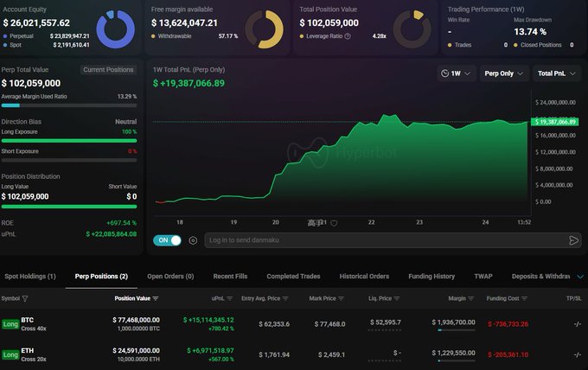This screenshot has width=588, height=370.
Task: Sort by Margin column icon
Action: [471, 299]
